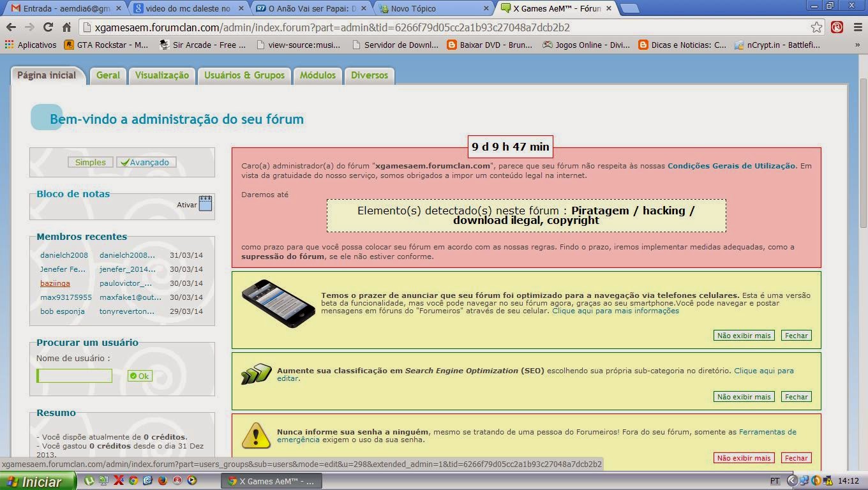Open recent member baziinga
The image size is (868, 490).
[x=55, y=283]
